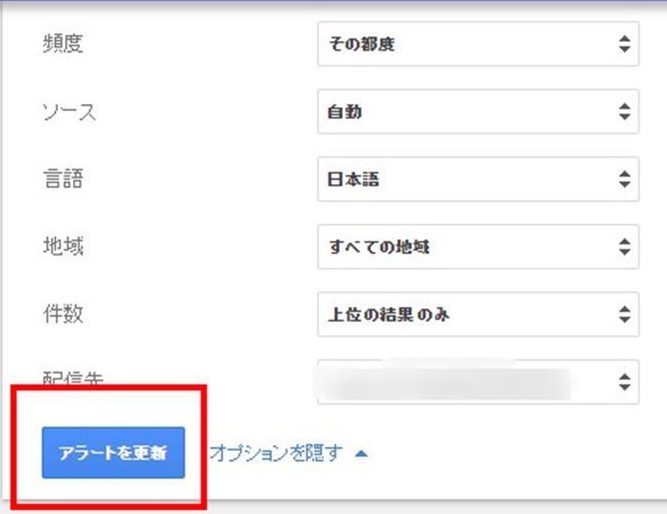Click the up-down arrows on the 自動 selector

pos(624,112)
